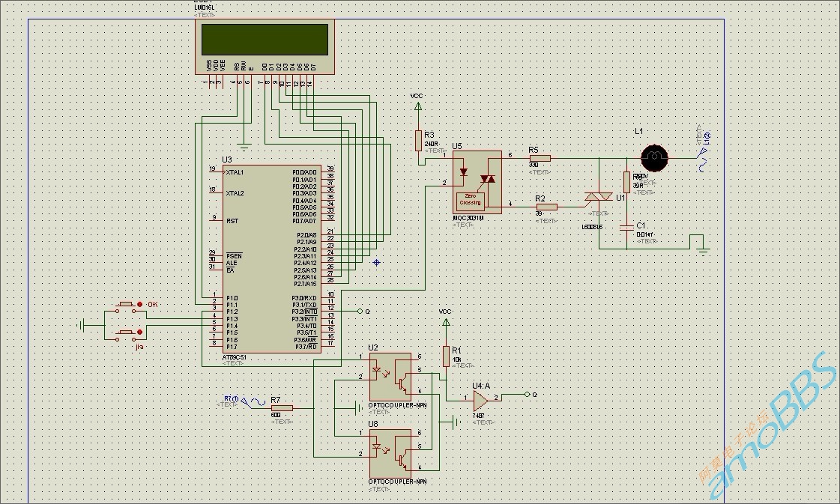Click the XTAL1 pin label on U3
Viewport: 840px width, 504px height.
coord(235,172)
